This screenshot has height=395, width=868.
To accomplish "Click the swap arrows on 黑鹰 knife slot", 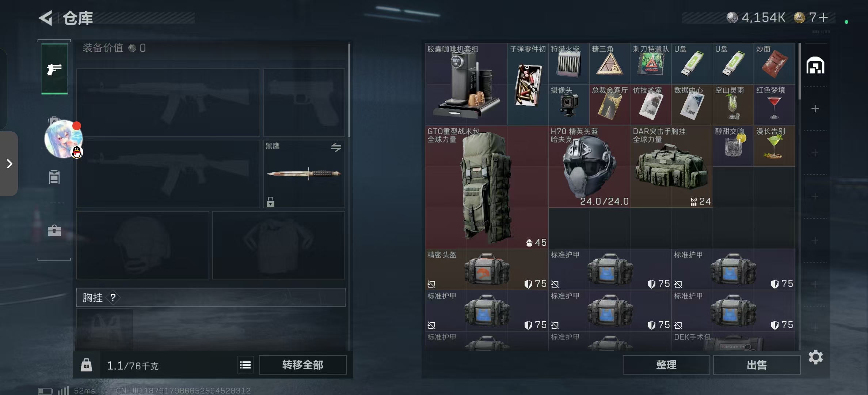I will 336,147.
